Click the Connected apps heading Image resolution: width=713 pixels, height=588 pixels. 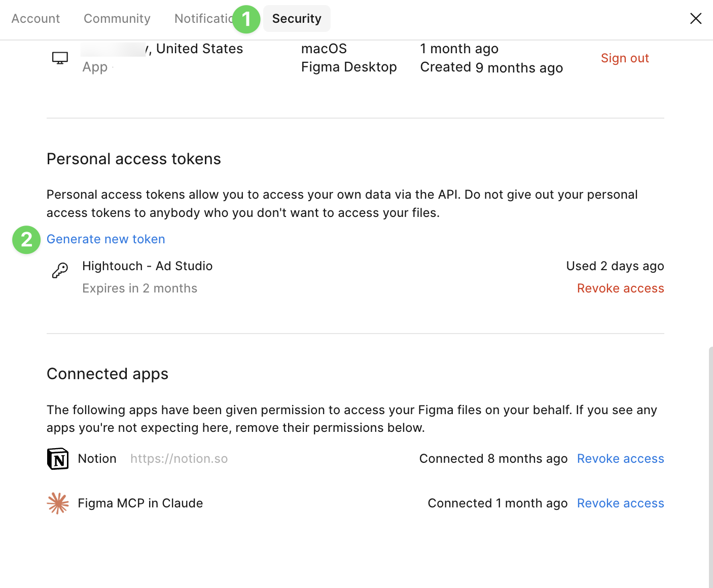pyautogui.click(x=108, y=374)
